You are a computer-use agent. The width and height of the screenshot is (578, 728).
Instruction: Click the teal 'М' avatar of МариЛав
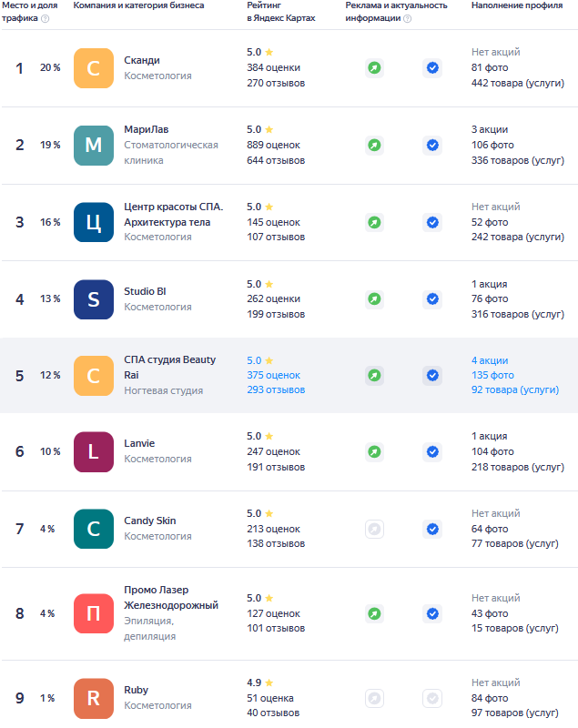[94, 146]
